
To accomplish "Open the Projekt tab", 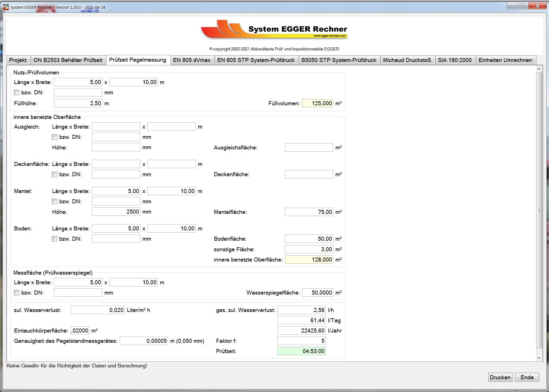I will coord(18,60).
